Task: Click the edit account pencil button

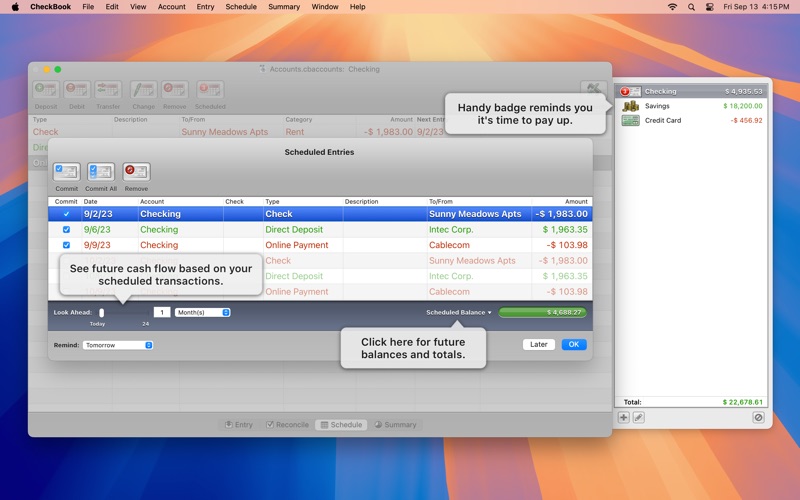Action: 638,417
